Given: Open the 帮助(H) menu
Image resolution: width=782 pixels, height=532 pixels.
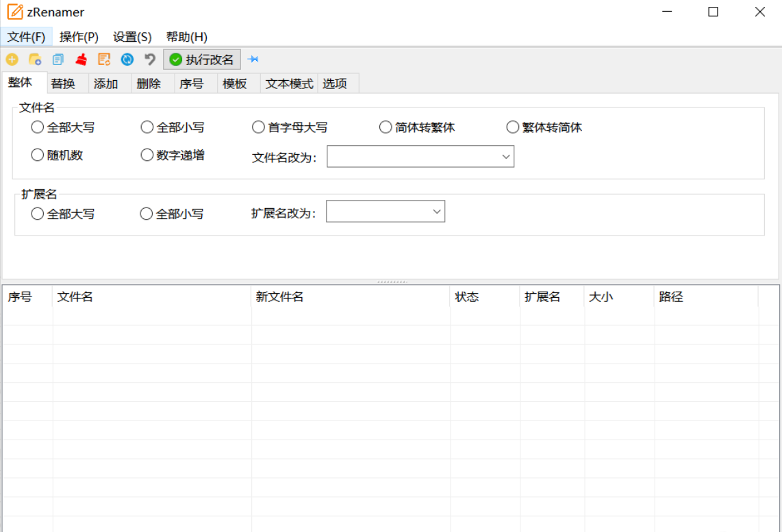Looking at the screenshot, I should (x=186, y=36).
